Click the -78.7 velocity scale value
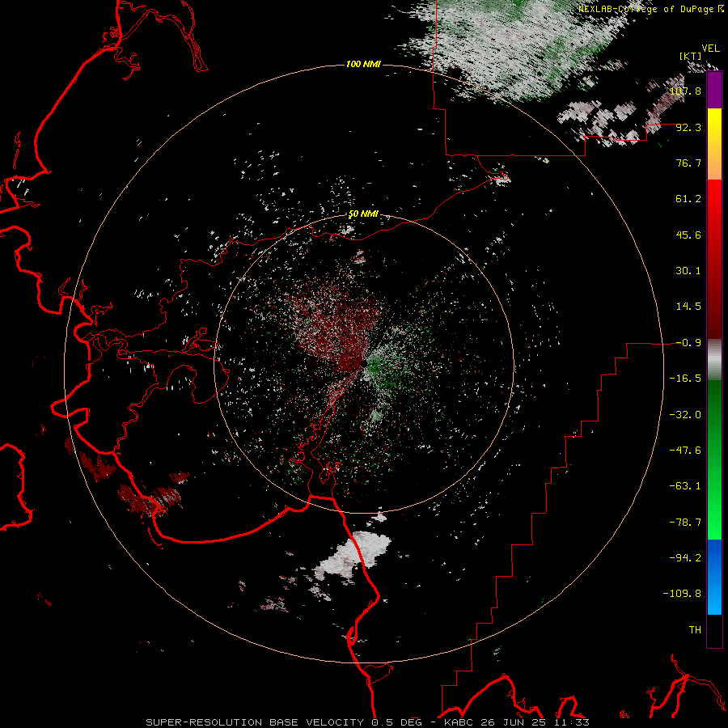 point(685,523)
